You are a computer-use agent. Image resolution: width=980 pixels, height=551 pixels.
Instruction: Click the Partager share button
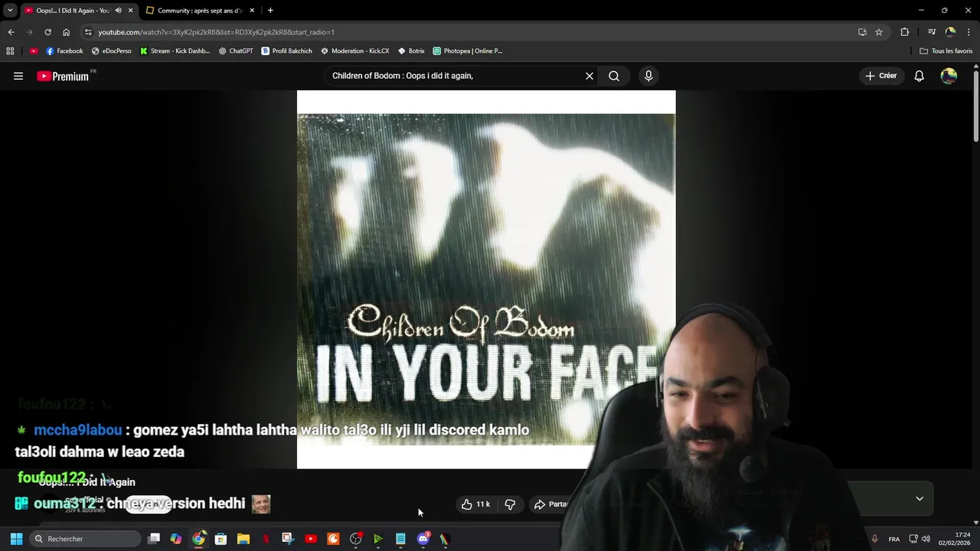(x=551, y=504)
